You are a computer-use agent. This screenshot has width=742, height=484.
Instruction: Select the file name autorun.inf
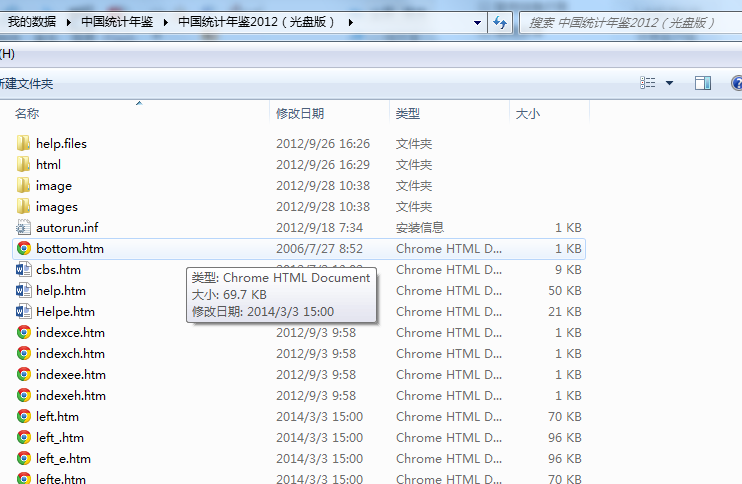[67, 228]
